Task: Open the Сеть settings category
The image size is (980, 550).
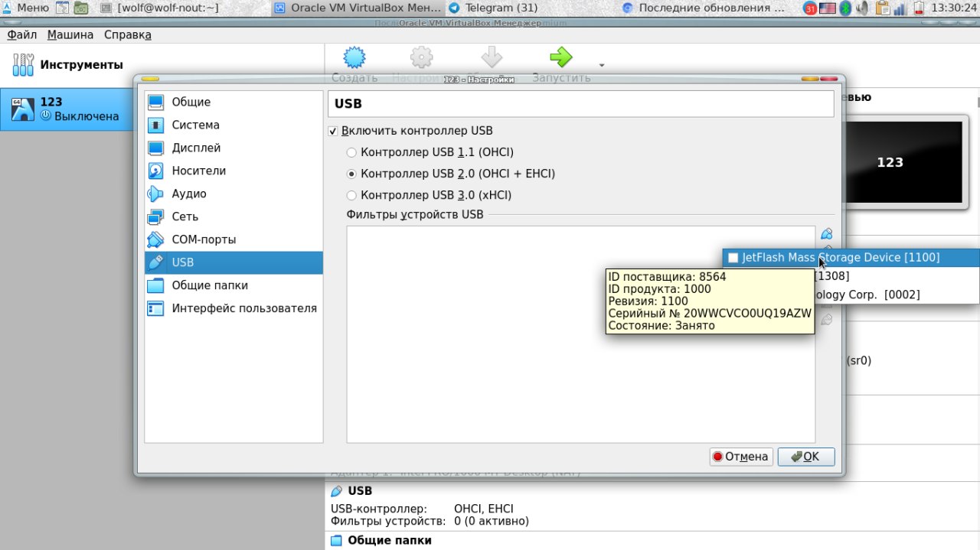Action: (x=234, y=216)
